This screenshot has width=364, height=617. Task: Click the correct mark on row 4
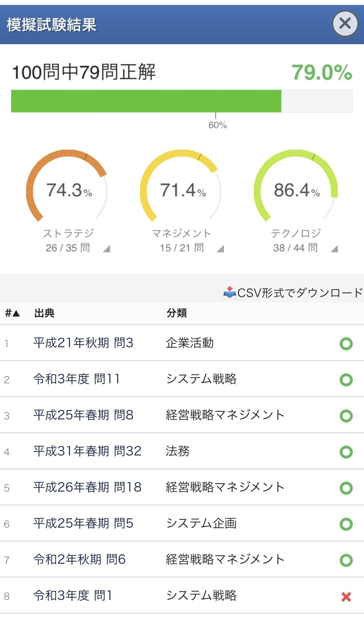pos(346,452)
